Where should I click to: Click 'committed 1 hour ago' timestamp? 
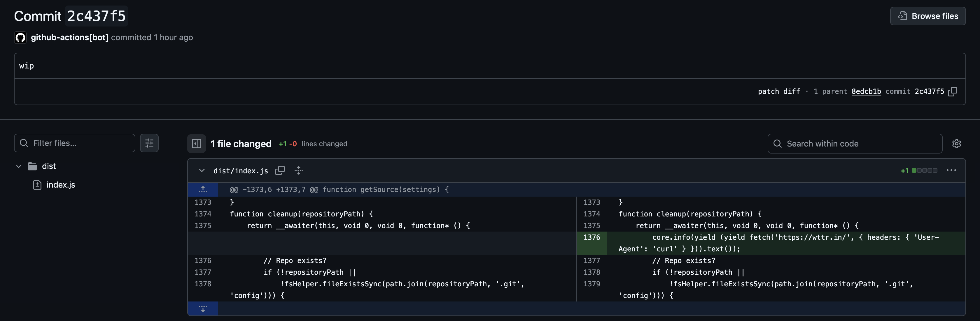pos(152,37)
